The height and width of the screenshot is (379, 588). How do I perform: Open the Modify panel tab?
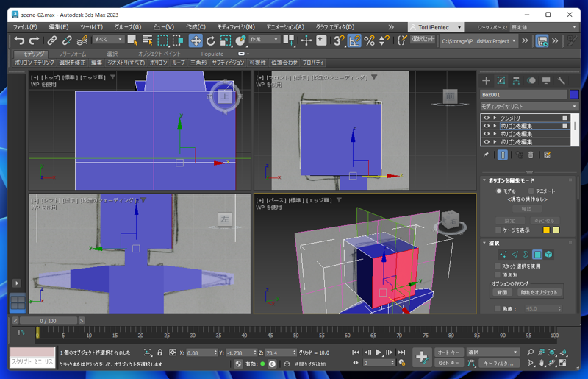click(x=501, y=81)
